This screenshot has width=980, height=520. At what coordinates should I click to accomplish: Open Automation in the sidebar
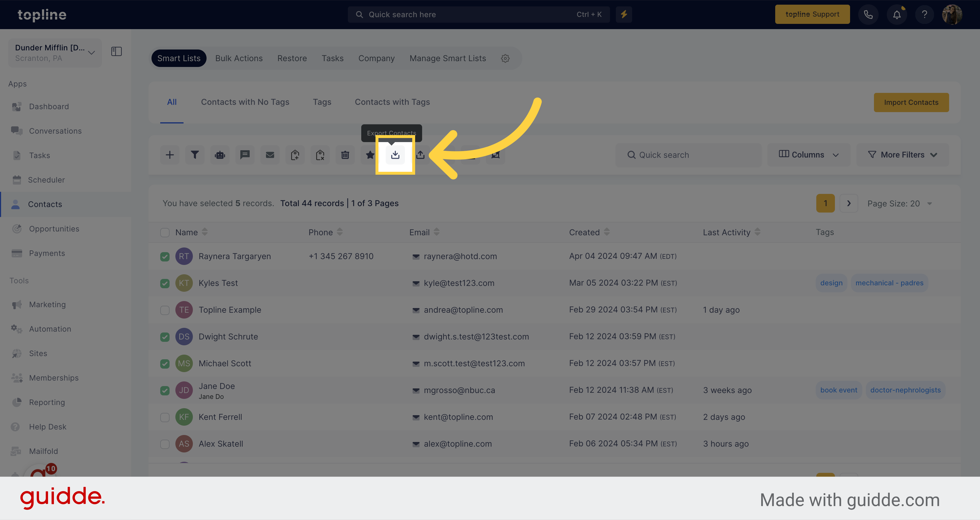(x=50, y=329)
